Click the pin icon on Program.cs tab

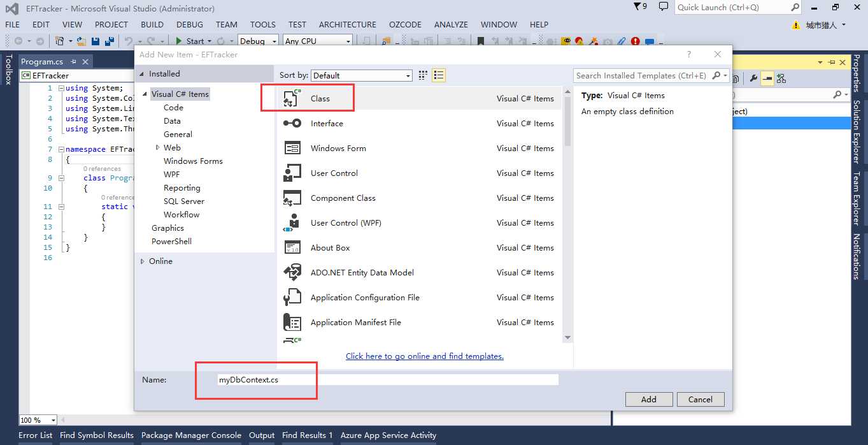click(74, 62)
